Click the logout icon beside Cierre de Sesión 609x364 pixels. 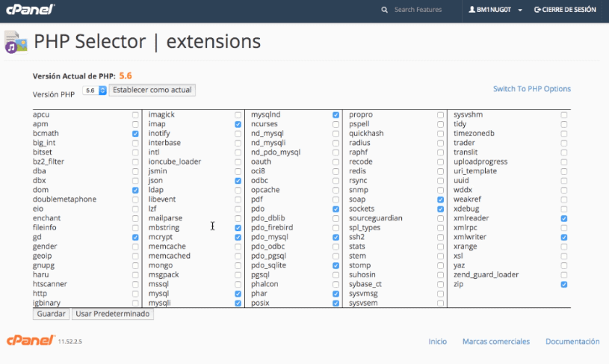[x=537, y=9]
